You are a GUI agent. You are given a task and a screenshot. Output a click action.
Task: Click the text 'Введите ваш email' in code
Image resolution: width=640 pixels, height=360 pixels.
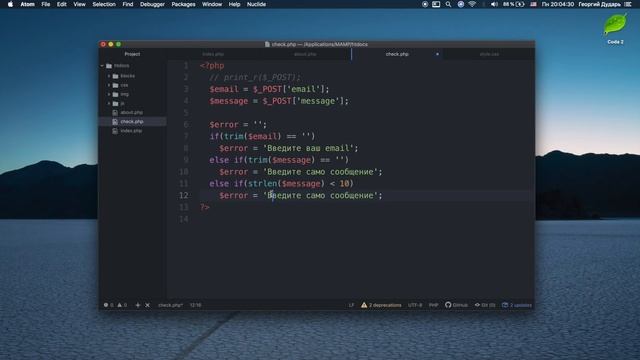[x=308, y=148]
